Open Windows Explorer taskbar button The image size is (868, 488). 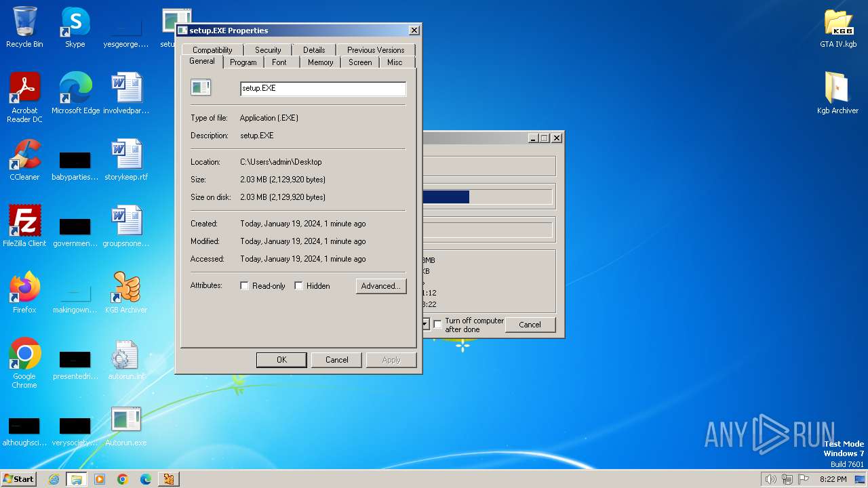coord(77,479)
